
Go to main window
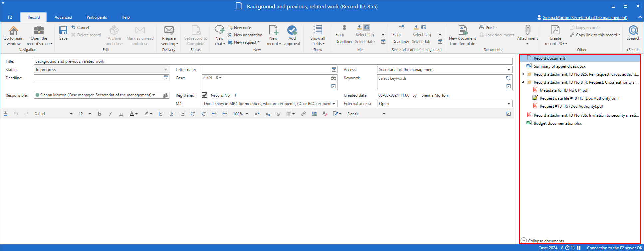14,36
